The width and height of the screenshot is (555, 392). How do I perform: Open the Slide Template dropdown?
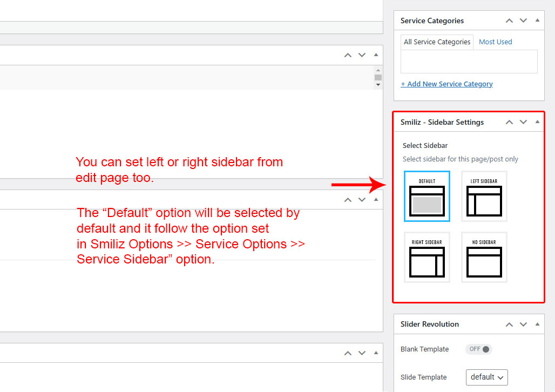(486, 377)
